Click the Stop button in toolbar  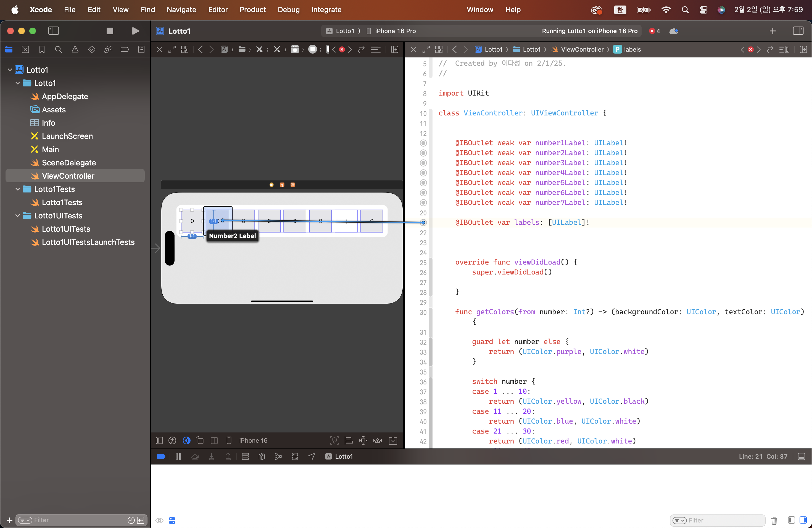click(110, 31)
